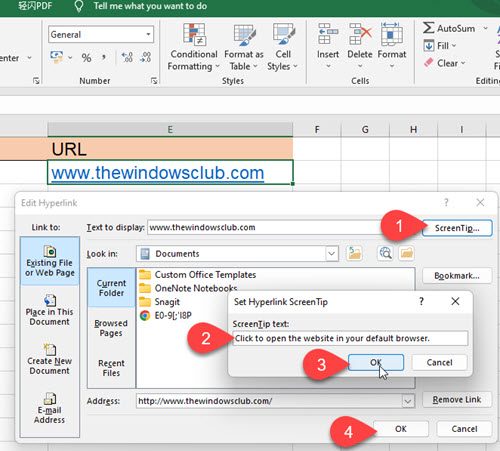This screenshot has height=451, width=500.
Task: Switch to Current Folder tab
Action: tap(111, 288)
